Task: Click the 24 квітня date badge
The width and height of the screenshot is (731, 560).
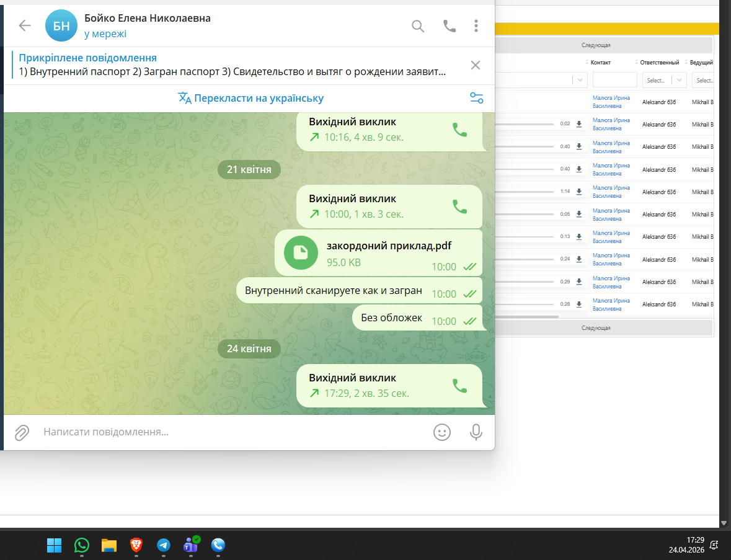Action: pos(249,349)
